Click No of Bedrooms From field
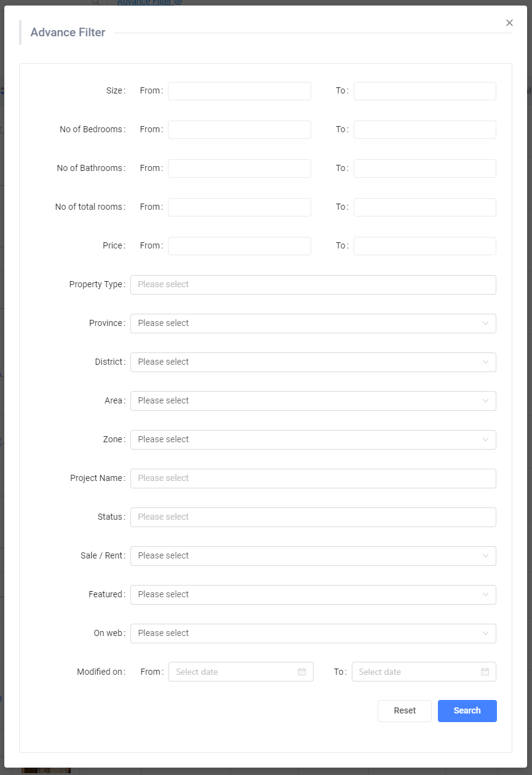Screen dimensions: 532x775 [x=239, y=130]
